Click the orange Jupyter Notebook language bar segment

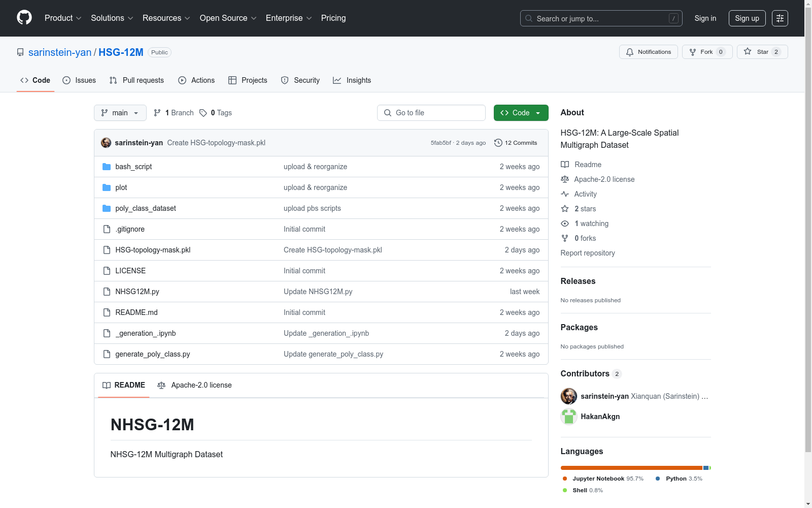[631, 468]
